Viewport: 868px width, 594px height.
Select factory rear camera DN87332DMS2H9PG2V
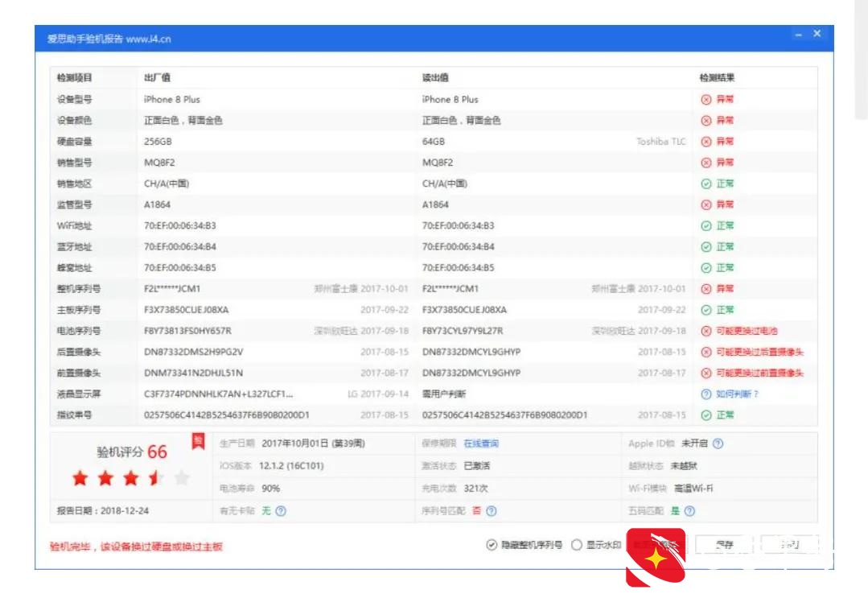pyautogui.click(x=193, y=352)
